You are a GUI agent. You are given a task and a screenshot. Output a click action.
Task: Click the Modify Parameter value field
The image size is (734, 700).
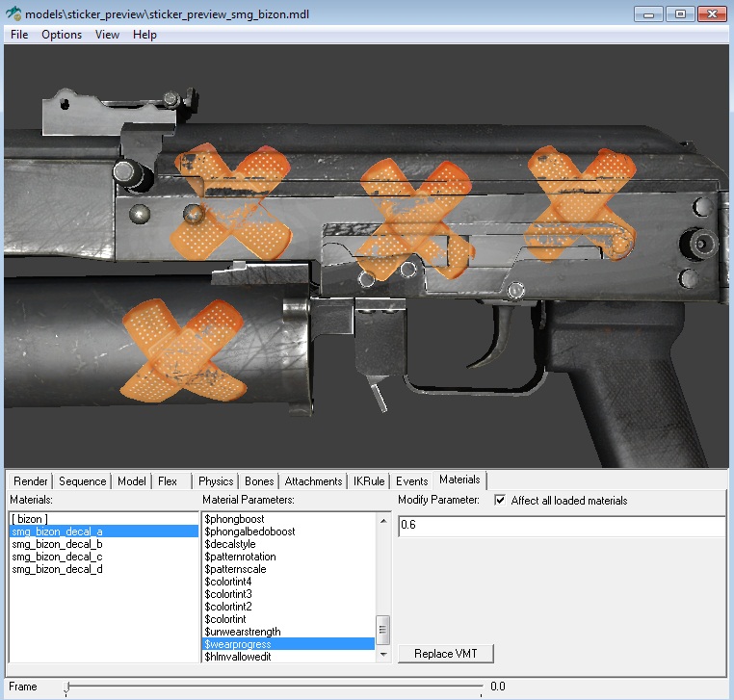pyautogui.click(x=562, y=527)
